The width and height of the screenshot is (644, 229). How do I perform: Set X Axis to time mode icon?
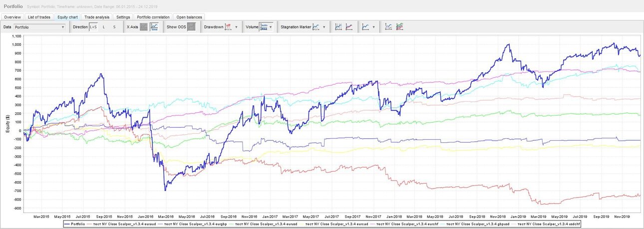coord(155,27)
